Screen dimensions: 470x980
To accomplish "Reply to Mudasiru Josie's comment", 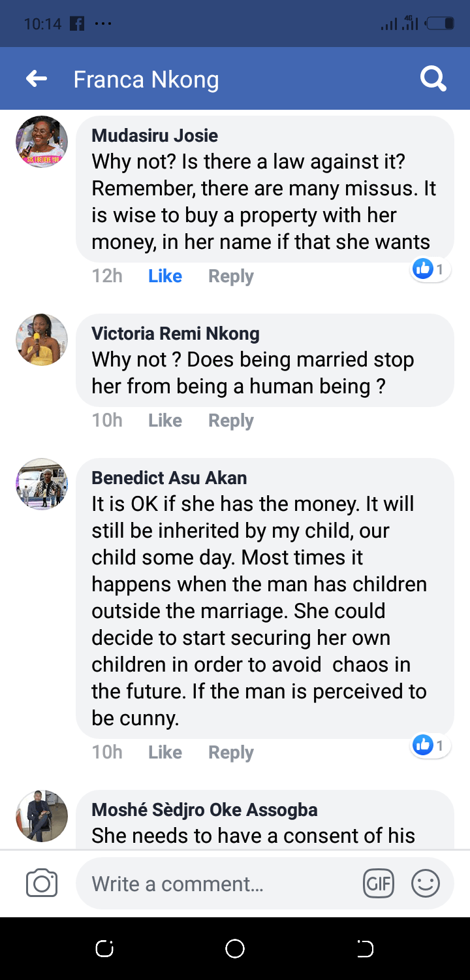I will 230,276.
